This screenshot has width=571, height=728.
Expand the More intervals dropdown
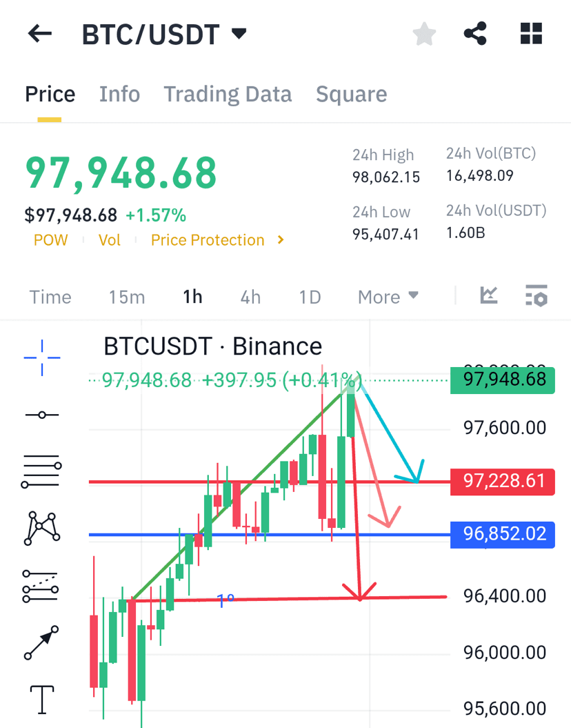coord(388,297)
